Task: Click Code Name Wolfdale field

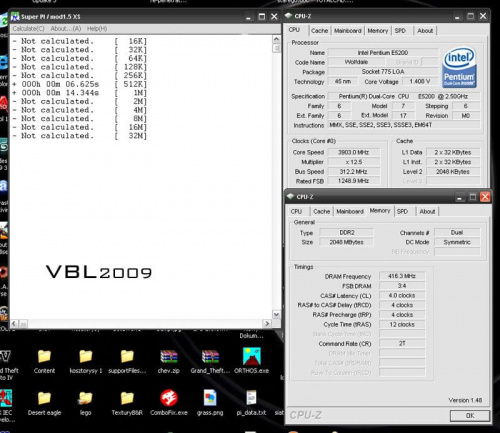Action: 356,62
